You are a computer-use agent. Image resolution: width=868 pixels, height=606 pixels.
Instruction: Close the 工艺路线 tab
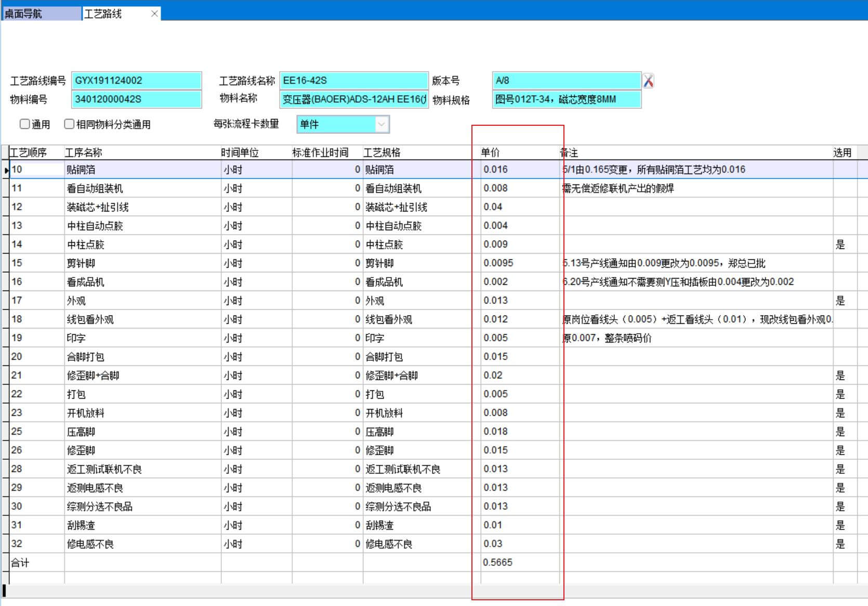(x=154, y=14)
